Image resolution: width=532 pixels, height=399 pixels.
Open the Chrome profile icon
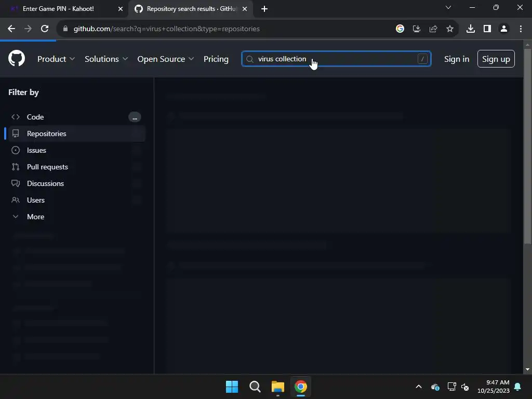[504, 29]
